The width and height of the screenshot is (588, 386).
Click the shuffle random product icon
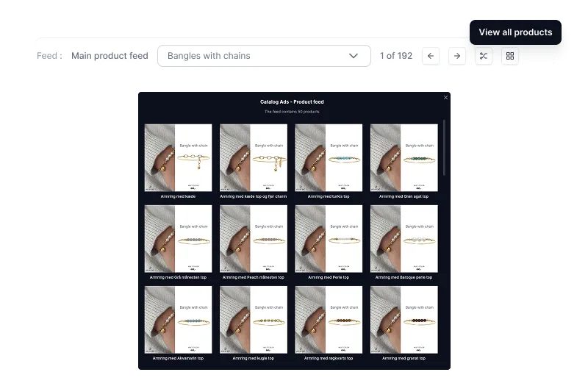pyautogui.click(x=484, y=56)
